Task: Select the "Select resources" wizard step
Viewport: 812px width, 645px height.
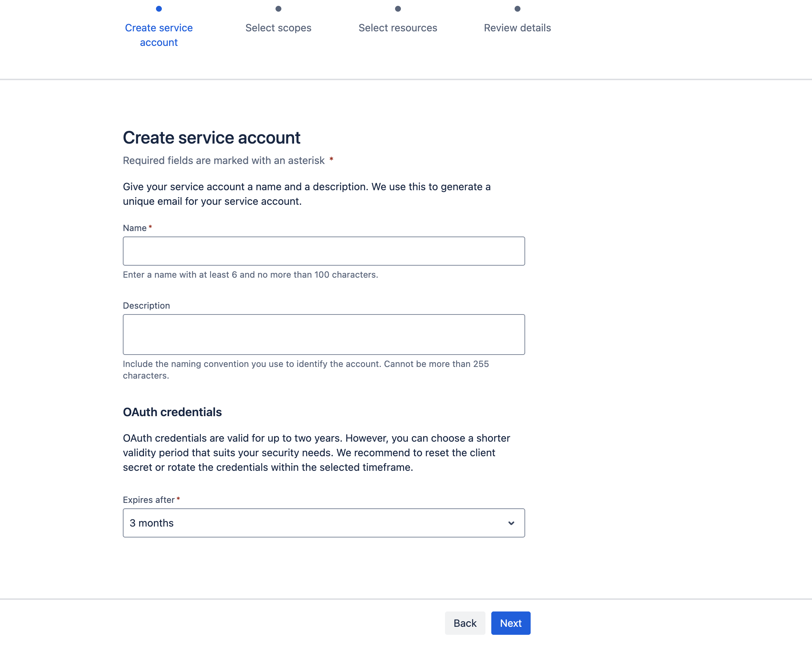Action: point(398,27)
